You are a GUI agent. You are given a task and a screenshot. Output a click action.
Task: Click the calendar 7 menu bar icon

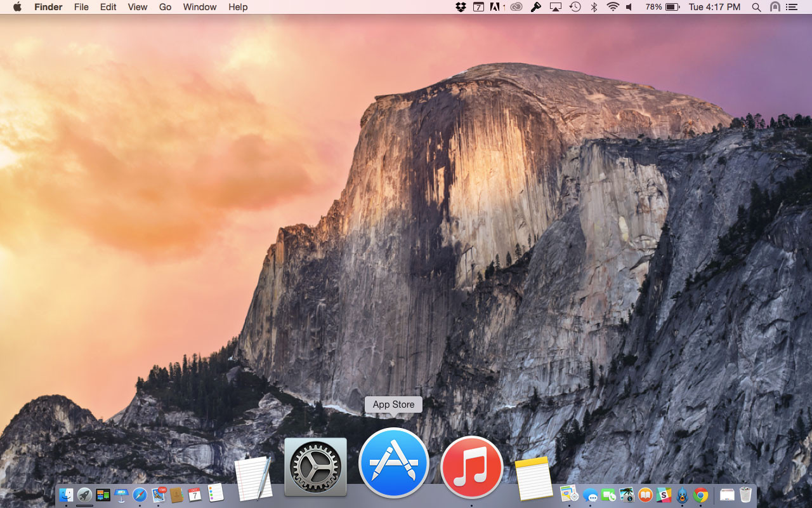point(478,7)
